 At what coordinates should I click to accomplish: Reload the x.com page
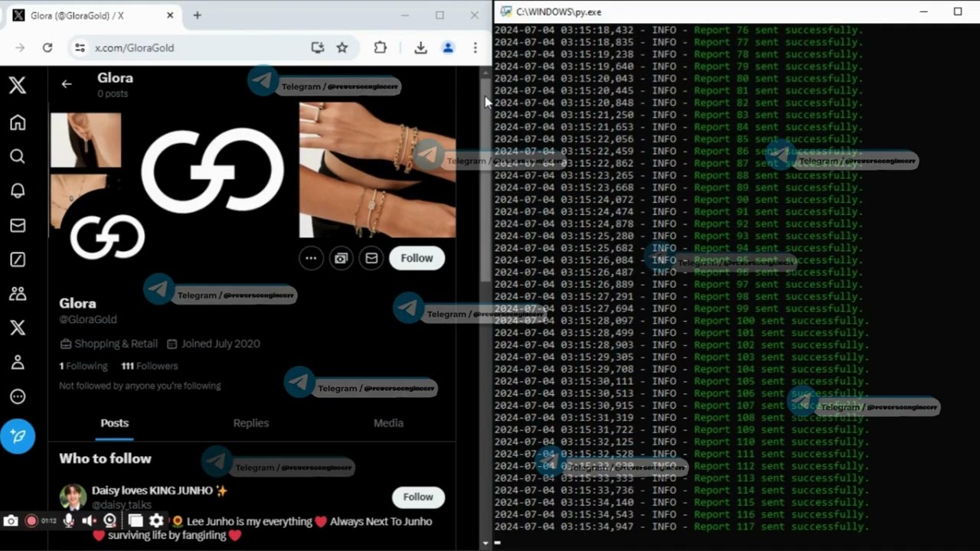point(47,47)
